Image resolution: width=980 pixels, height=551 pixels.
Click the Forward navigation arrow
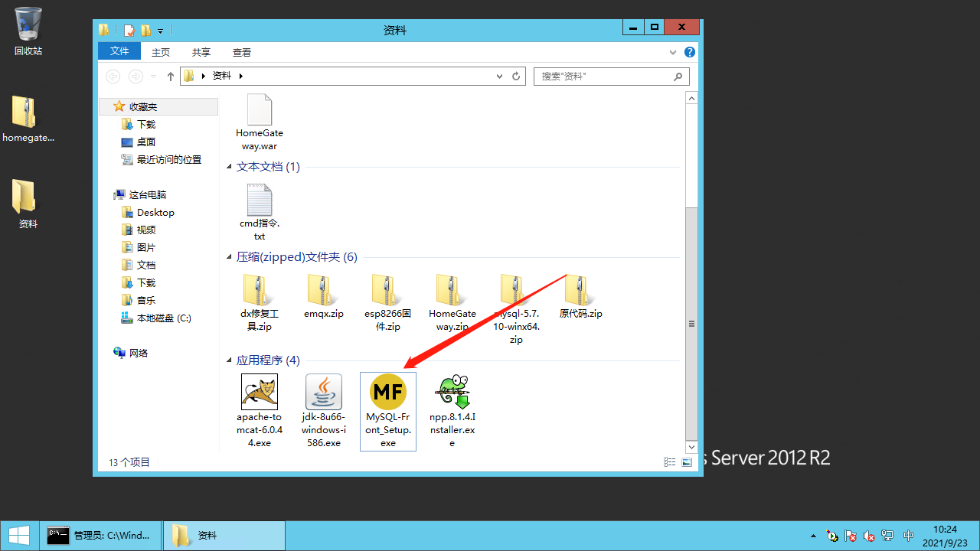[136, 77]
